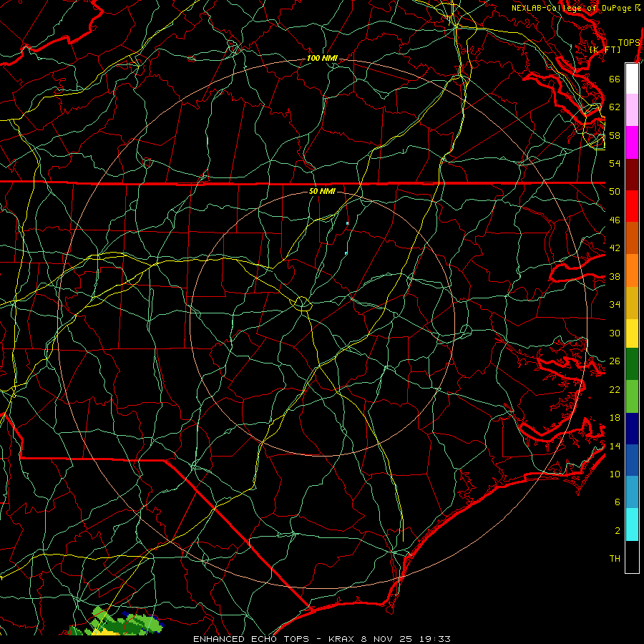This screenshot has height=644, width=644.
Task: Select the 46 scale label
Action: pos(615,220)
